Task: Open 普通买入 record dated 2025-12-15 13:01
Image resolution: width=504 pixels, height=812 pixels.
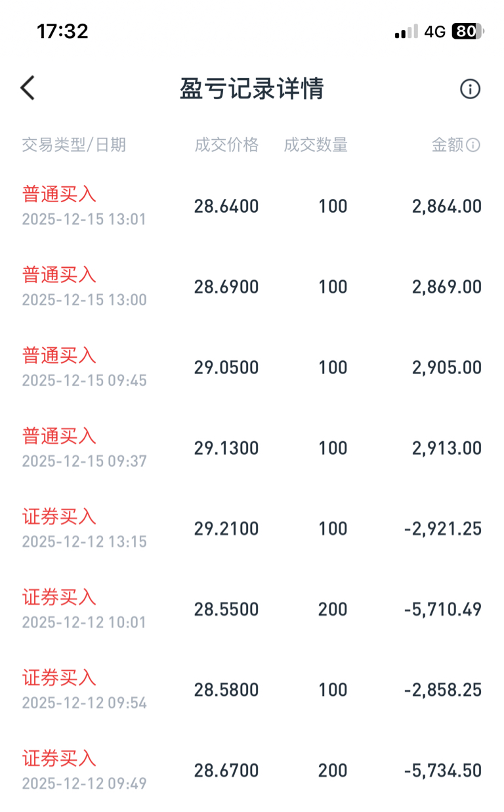Action: (x=252, y=206)
